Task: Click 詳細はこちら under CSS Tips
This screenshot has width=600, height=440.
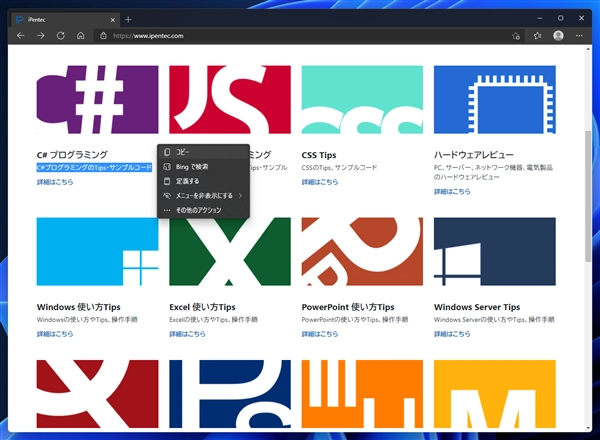Action: pyautogui.click(x=320, y=182)
